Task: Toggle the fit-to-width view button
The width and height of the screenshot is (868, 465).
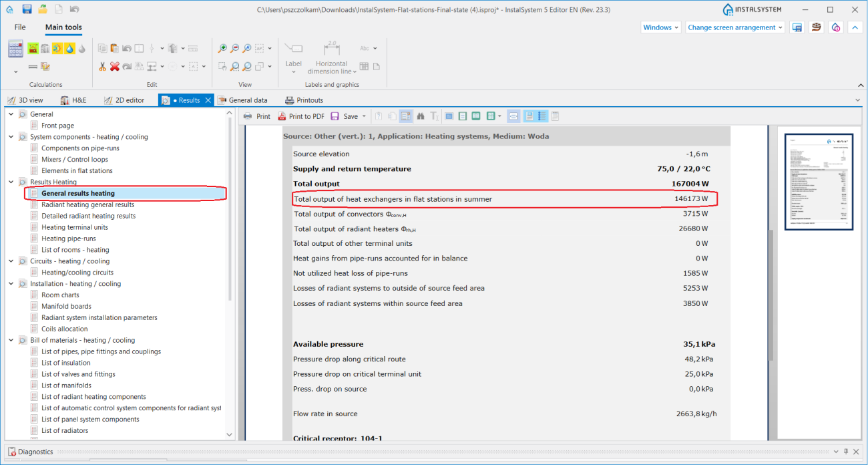Action: (513, 116)
